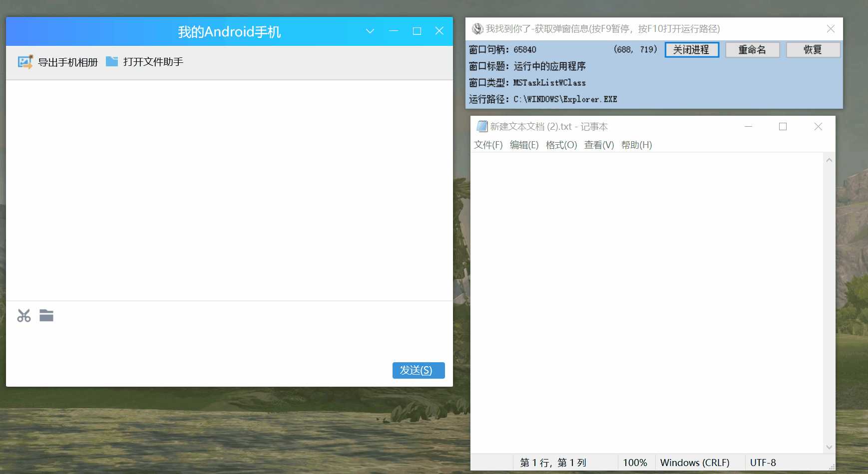Click Windows (CRLF) status entry
868x474 pixels.
pos(695,463)
